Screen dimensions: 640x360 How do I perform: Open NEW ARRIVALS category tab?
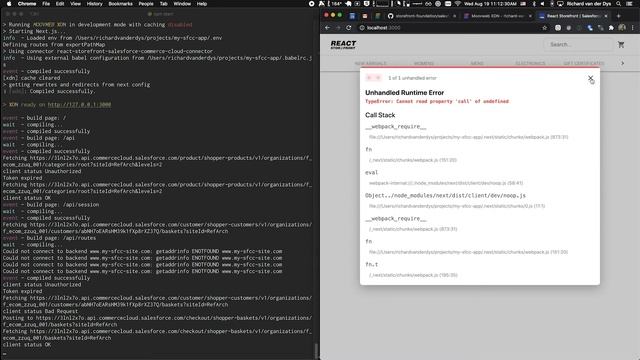pos(370,63)
